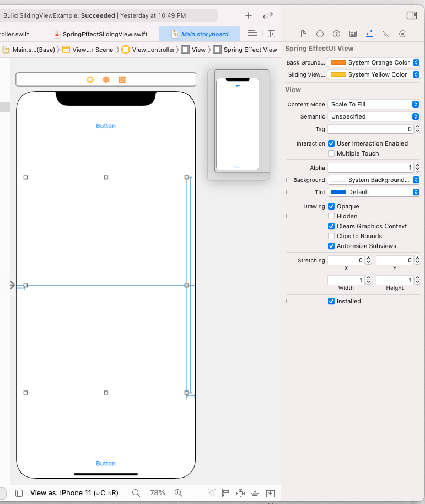Toggle Clears Graphics Context checkbox
The image size is (425, 504).
[x=331, y=226]
